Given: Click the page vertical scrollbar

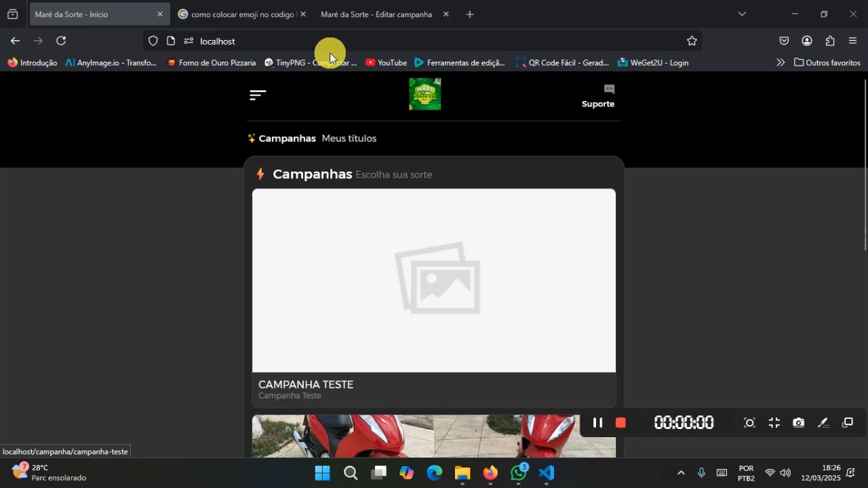Looking at the screenshot, I should (865, 165).
